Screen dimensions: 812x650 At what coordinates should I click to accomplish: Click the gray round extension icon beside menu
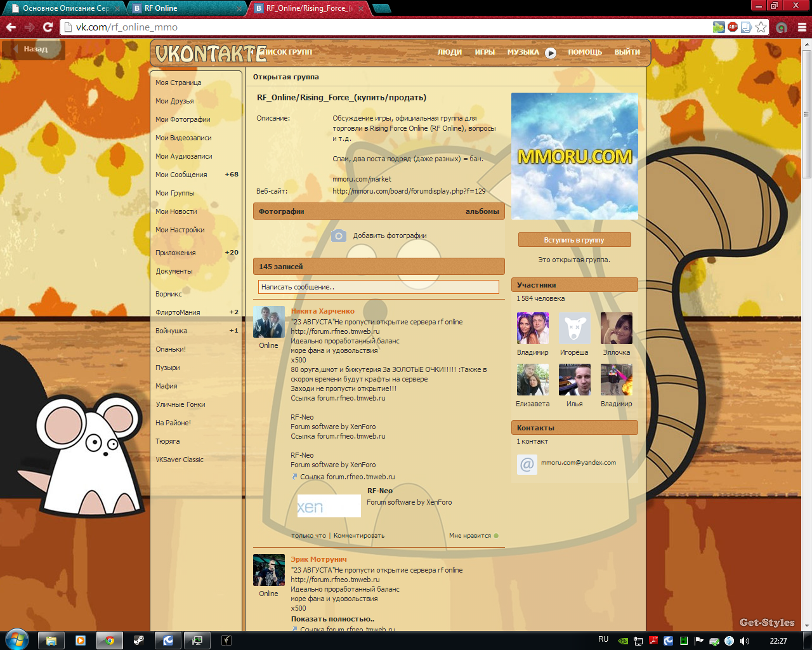[x=782, y=27]
